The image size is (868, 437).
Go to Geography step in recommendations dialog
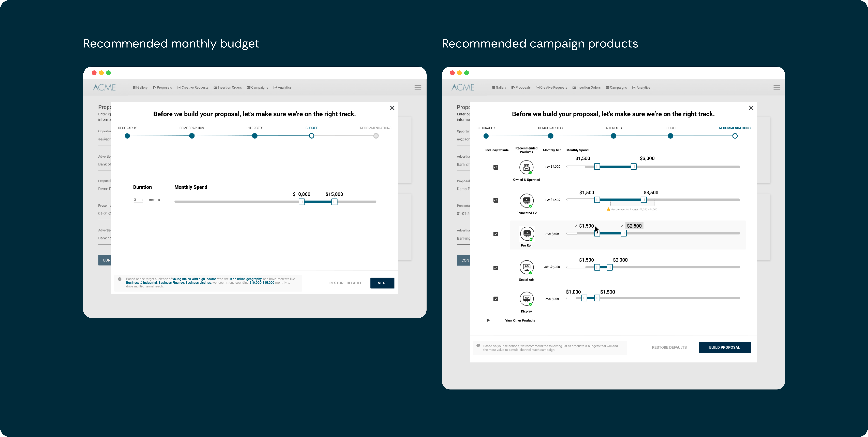coord(486,136)
